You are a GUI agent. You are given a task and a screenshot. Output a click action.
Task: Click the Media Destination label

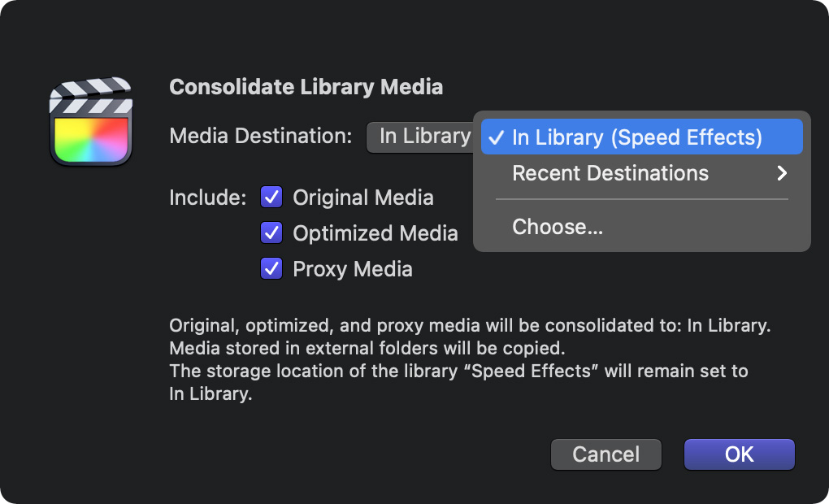click(261, 136)
